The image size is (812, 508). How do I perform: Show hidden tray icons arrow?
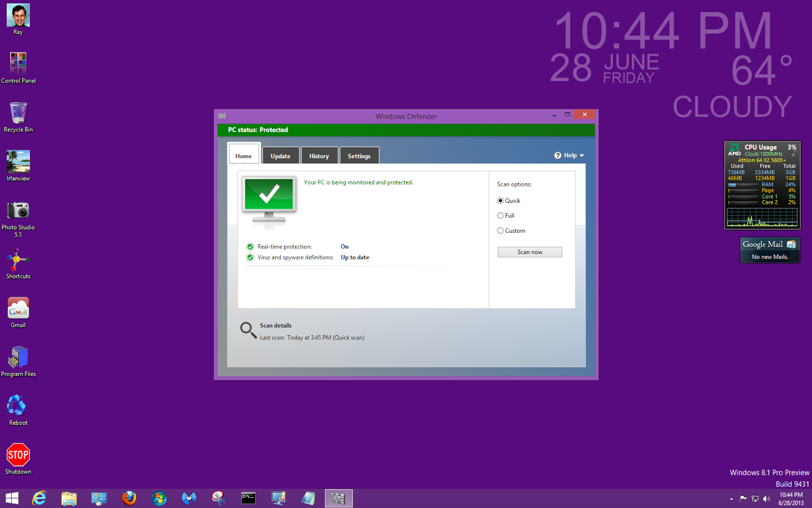[x=731, y=499]
